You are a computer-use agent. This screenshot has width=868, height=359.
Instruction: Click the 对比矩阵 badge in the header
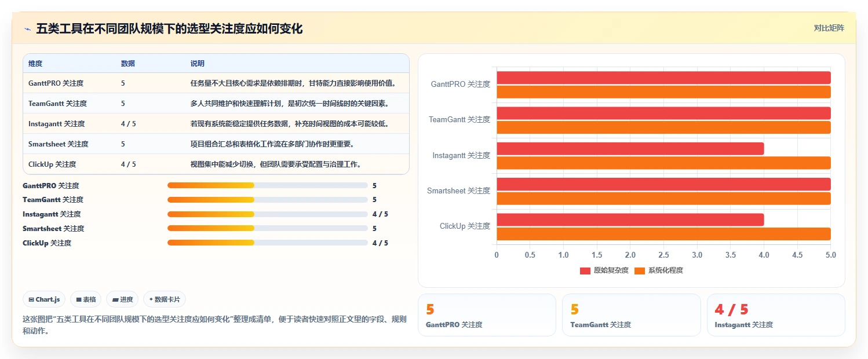[829, 28]
